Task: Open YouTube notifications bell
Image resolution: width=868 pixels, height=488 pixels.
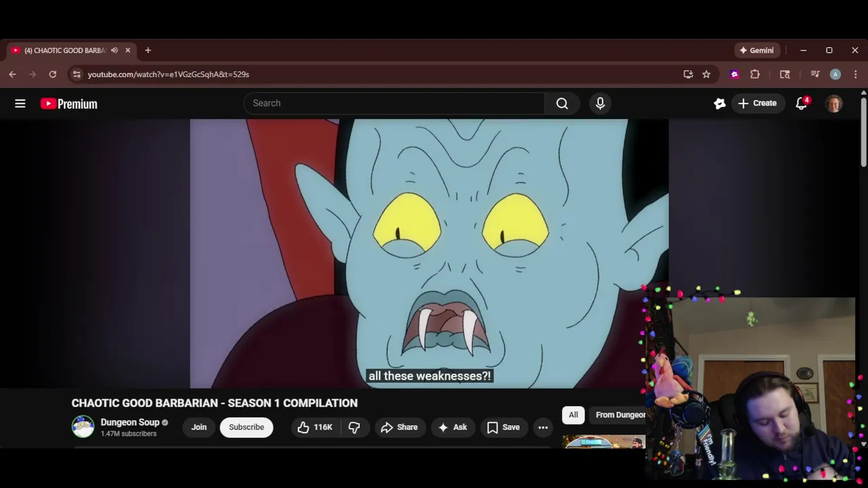Action: (x=802, y=103)
